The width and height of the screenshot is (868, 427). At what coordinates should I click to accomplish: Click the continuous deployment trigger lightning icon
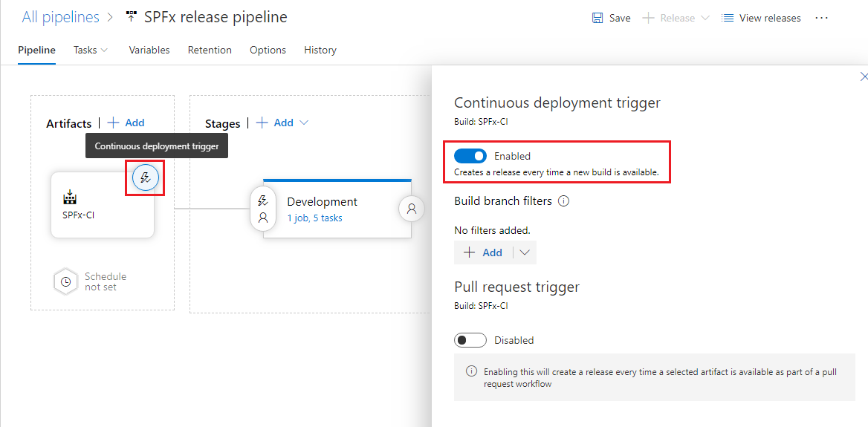146,178
